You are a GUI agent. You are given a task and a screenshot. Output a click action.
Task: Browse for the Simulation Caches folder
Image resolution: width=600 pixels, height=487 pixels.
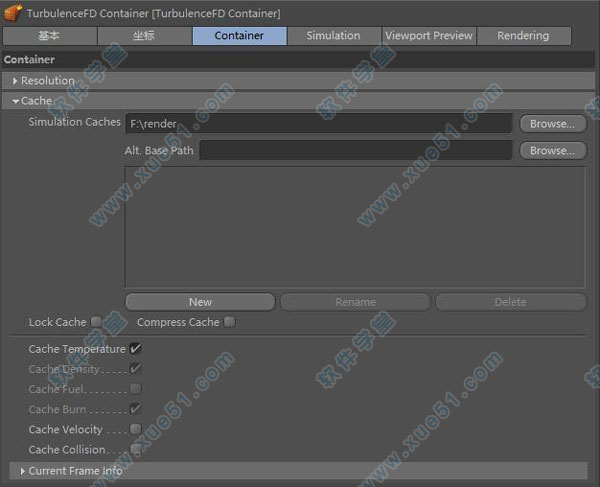[553, 124]
